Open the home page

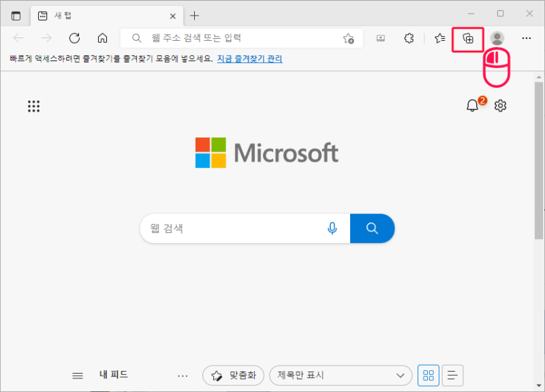tap(102, 38)
